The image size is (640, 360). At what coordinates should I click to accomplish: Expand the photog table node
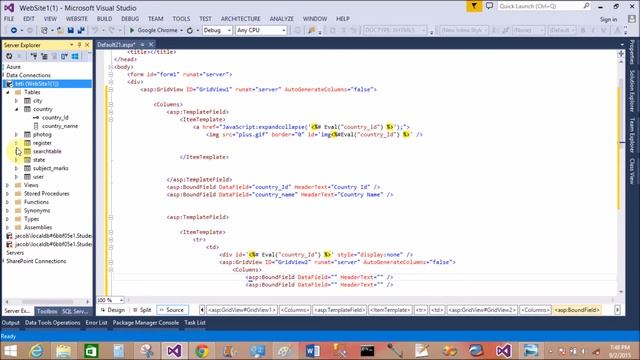pyautogui.click(x=16, y=134)
